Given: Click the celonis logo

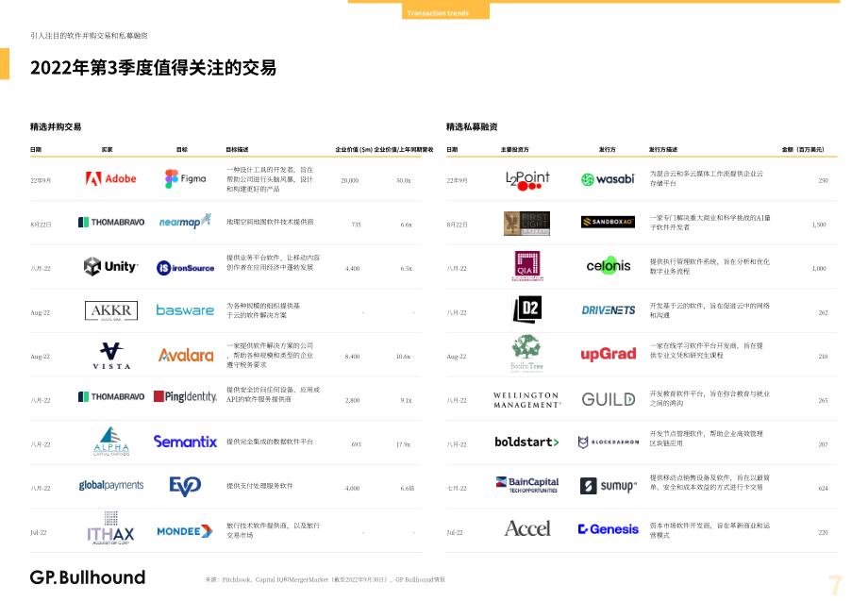Looking at the screenshot, I should tap(609, 266).
